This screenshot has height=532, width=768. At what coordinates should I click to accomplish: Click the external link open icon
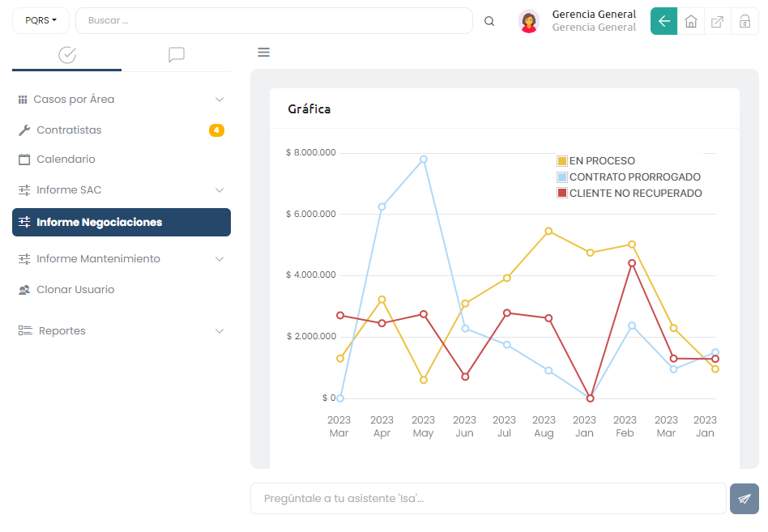tap(718, 21)
